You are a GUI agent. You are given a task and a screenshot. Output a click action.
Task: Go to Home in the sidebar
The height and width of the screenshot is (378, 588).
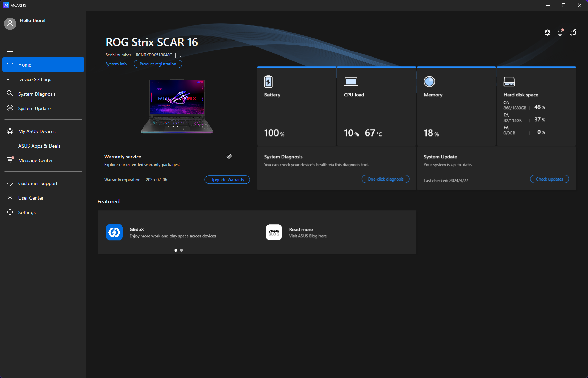tap(43, 64)
